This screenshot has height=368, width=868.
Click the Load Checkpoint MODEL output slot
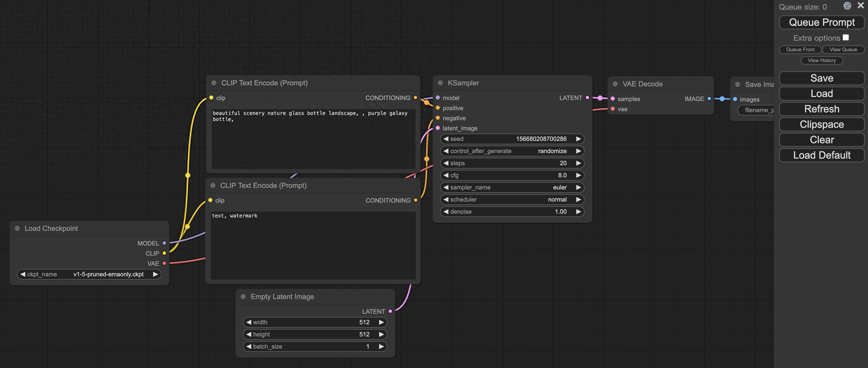pyautogui.click(x=164, y=243)
